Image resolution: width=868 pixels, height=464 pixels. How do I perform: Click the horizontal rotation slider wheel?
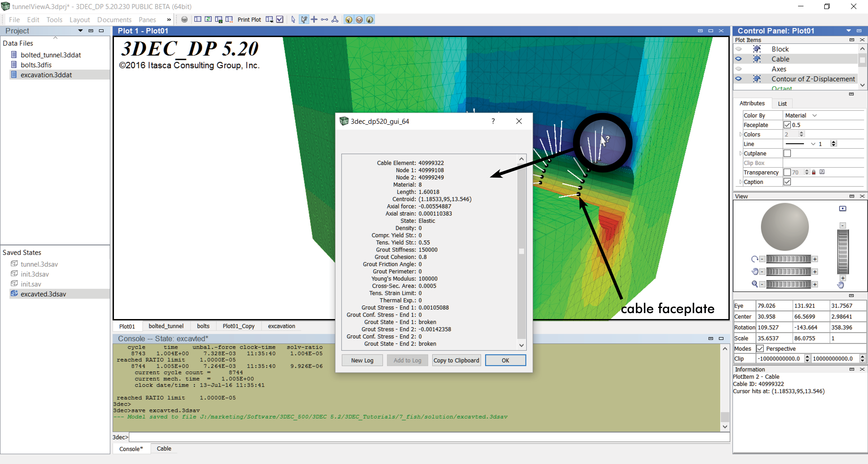coord(788,259)
